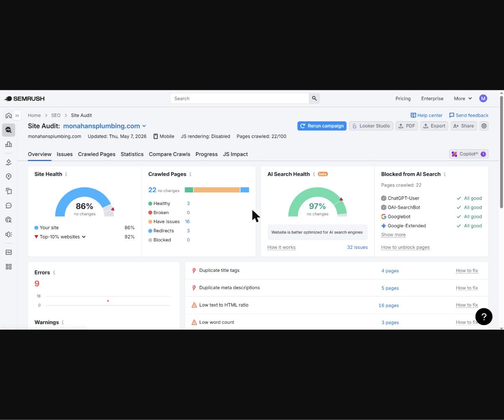Click Errors info icon

(54, 273)
